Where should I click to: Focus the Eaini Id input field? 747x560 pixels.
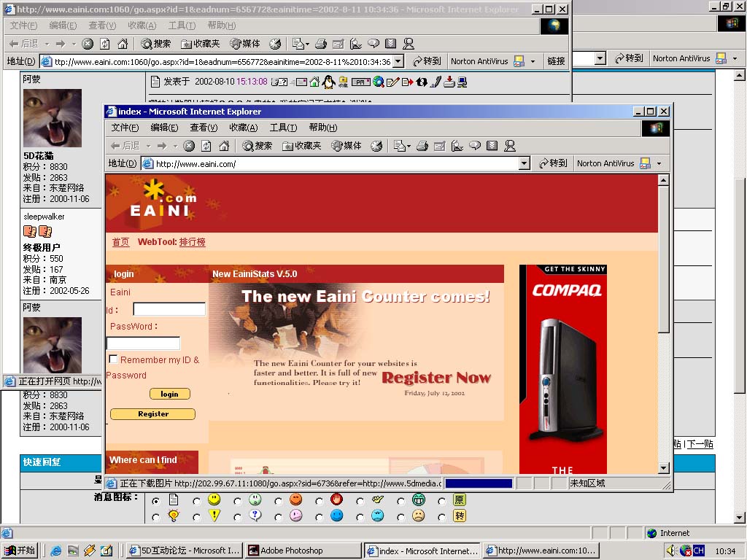click(x=169, y=309)
